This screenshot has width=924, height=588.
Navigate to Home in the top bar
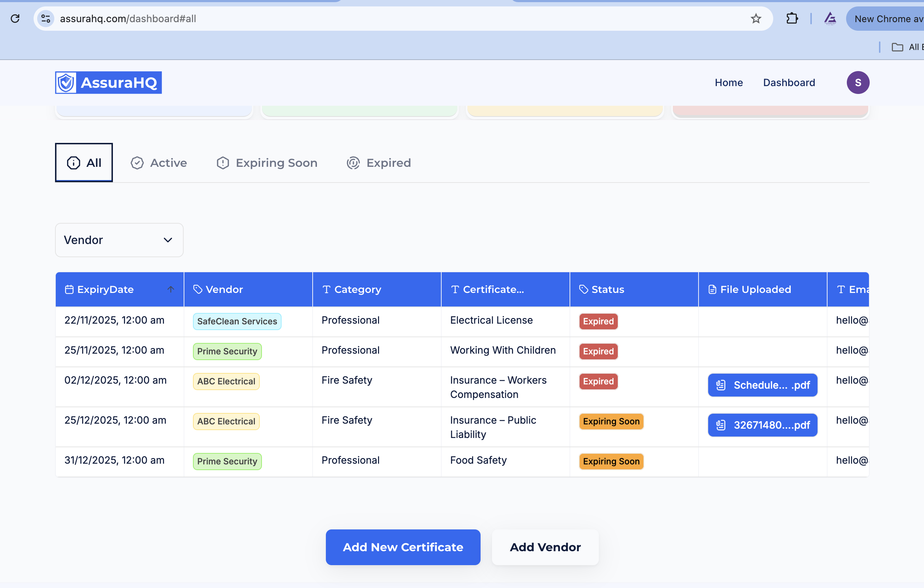[728, 83]
